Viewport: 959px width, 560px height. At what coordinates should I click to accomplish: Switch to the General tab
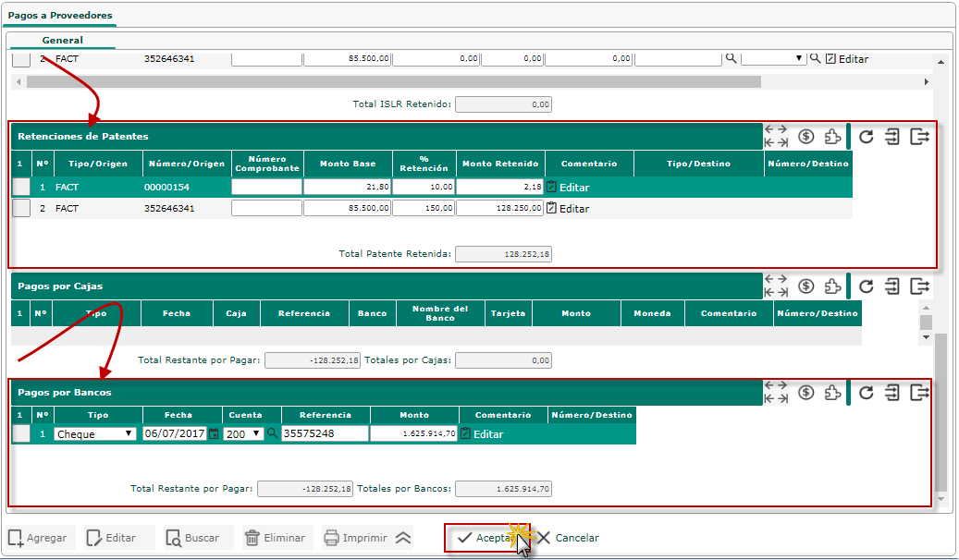(x=62, y=41)
